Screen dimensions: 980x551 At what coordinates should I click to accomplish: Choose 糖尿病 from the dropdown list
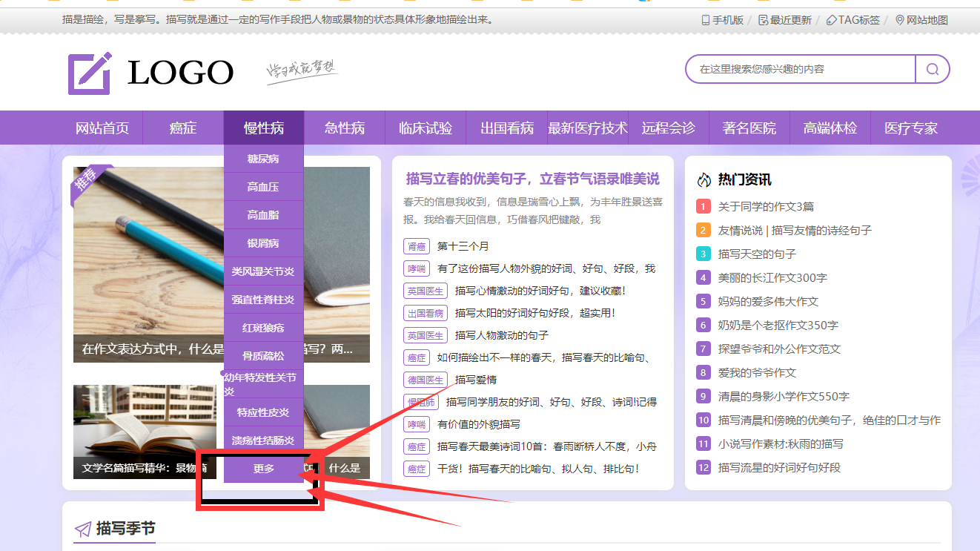[x=264, y=159]
